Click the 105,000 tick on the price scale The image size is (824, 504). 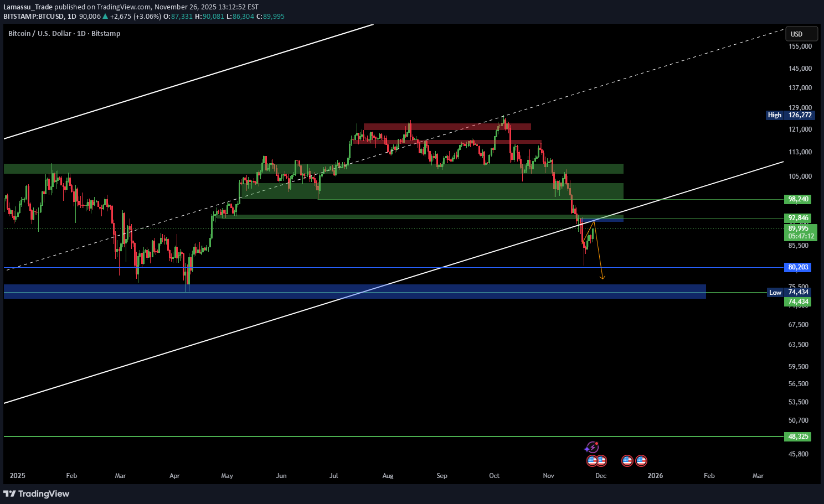pos(800,176)
